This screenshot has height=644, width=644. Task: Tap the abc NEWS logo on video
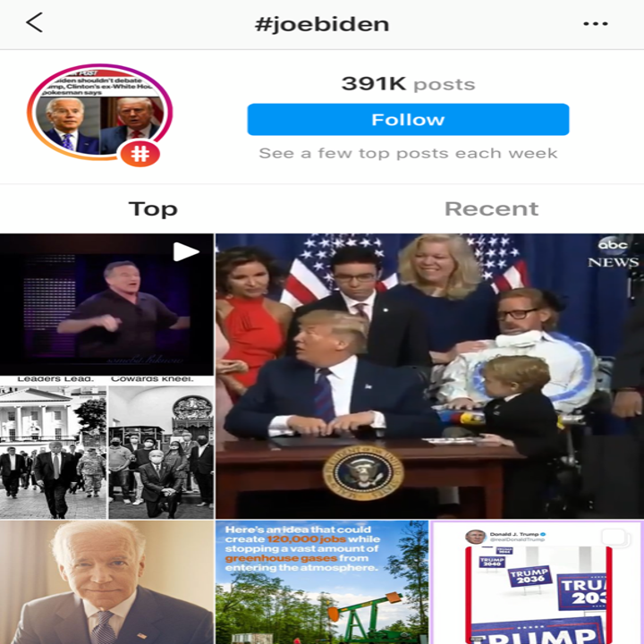(x=613, y=252)
